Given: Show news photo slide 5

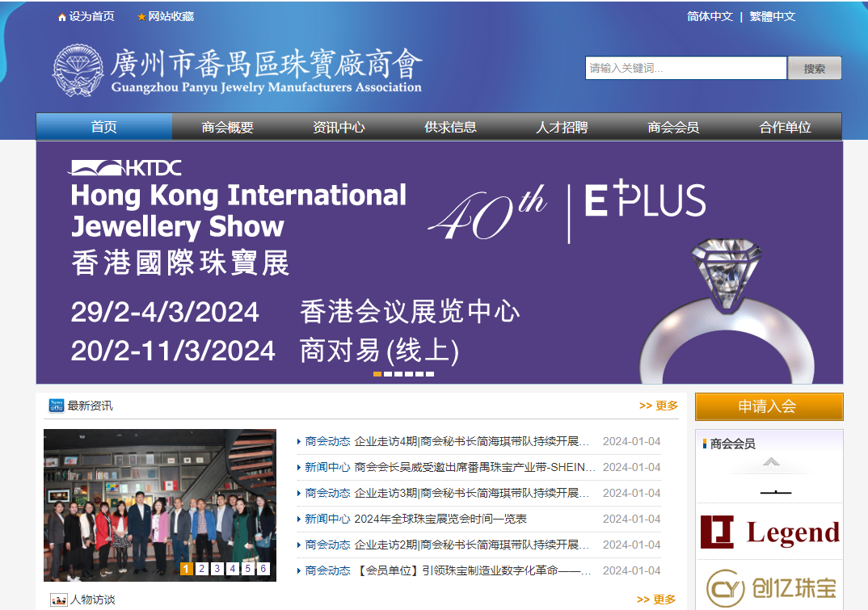Looking at the screenshot, I should (x=248, y=569).
